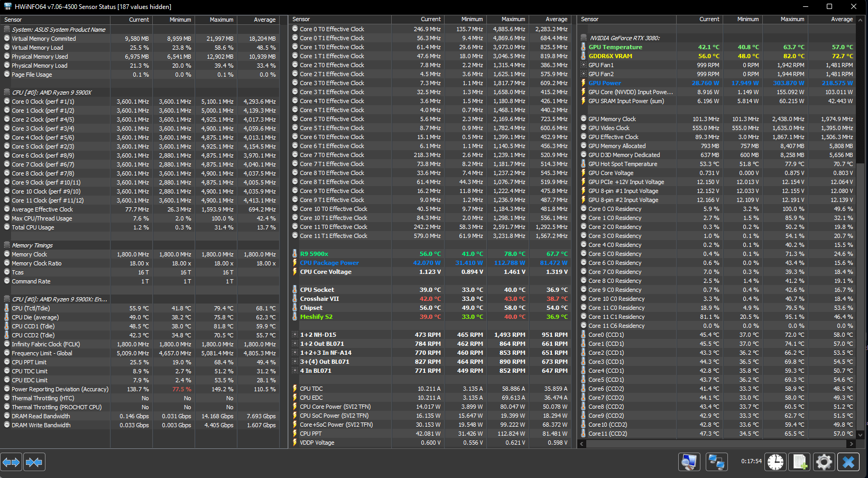Click the icon beside Memory Timings header
This screenshot has height=478, width=868.
(7, 245)
